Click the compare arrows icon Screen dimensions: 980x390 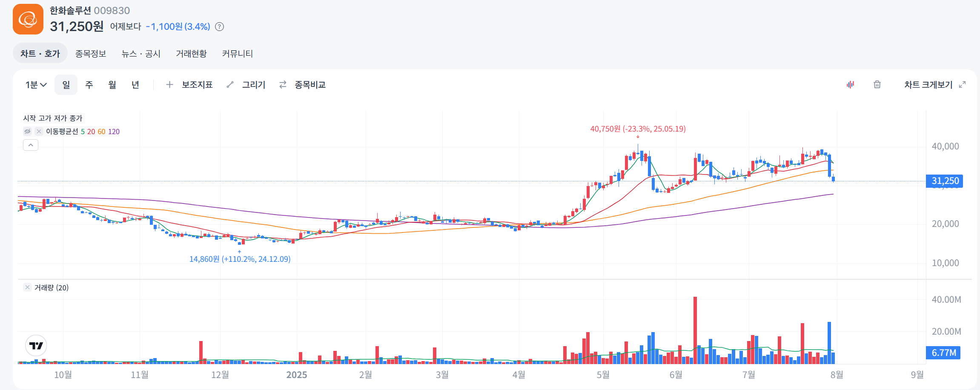283,85
